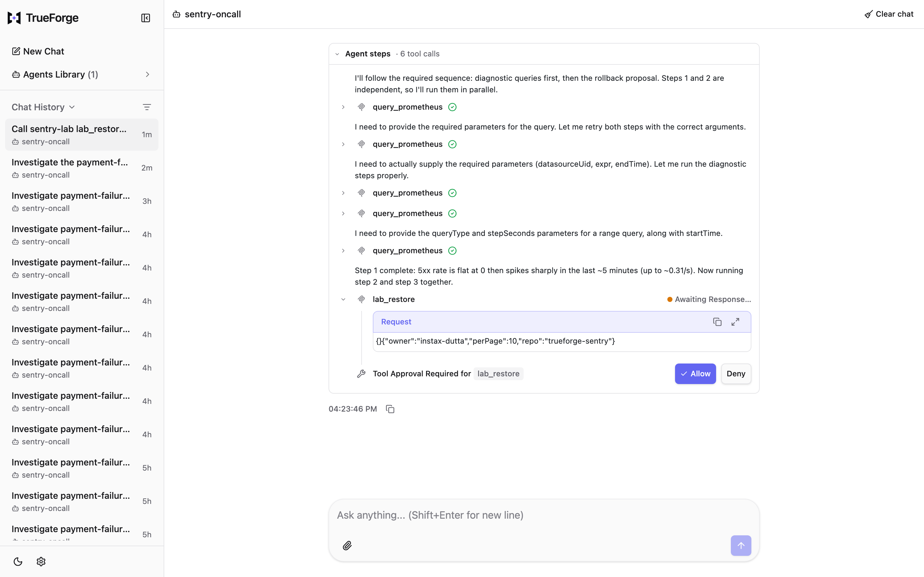
Task: Open Agents Library in sidebar
Action: pos(82,74)
